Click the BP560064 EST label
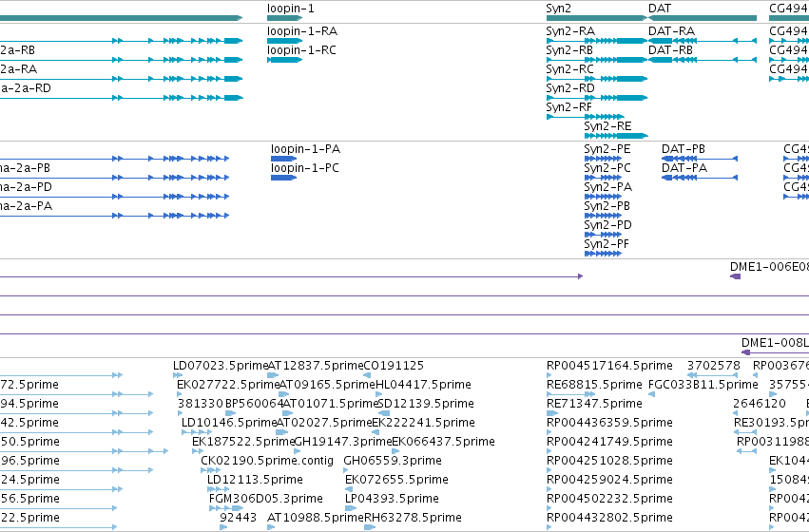The width and height of the screenshot is (809, 532). tap(255, 404)
